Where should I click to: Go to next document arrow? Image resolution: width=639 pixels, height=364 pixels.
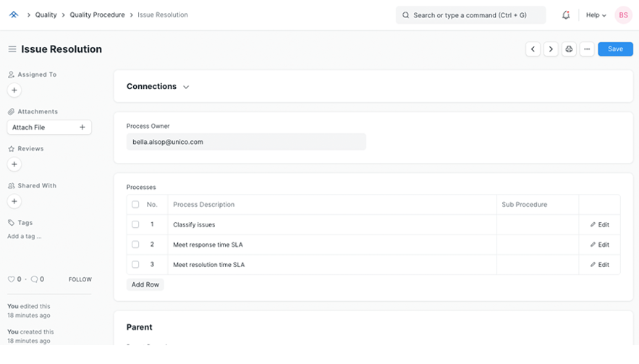[551, 49]
